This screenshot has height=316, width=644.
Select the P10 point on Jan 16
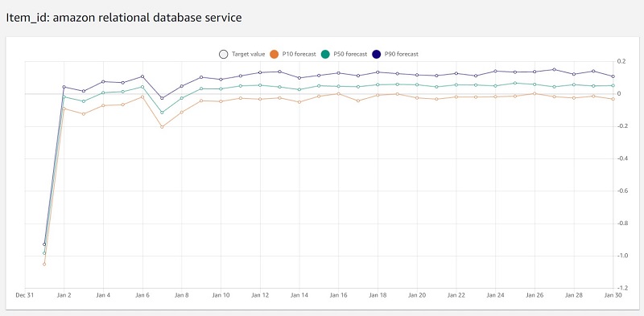pos(338,93)
